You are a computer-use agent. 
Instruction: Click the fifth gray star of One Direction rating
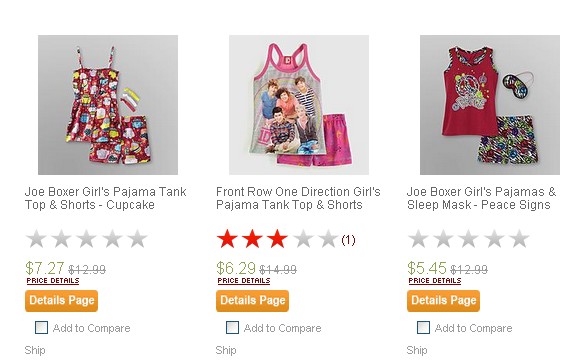click(328, 239)
